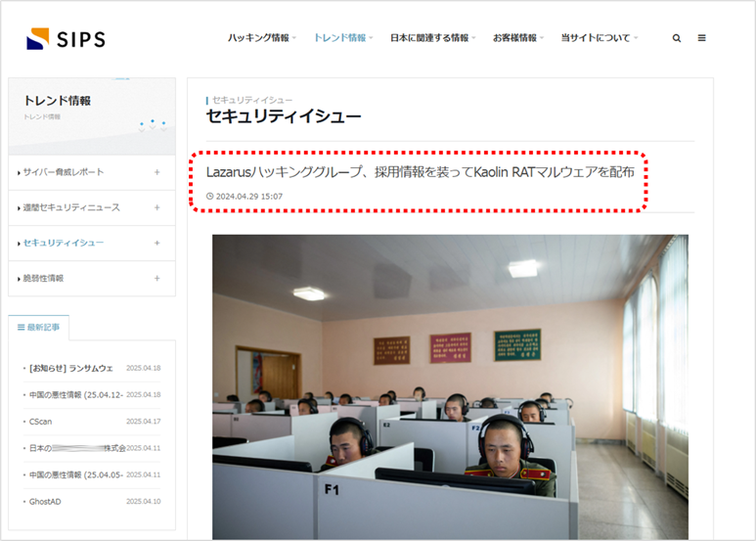The height and width of the screenshot is (541, 756).
Task: Expand plus next to 週間セキュリティニュース
Action: [x=157, y=207]
